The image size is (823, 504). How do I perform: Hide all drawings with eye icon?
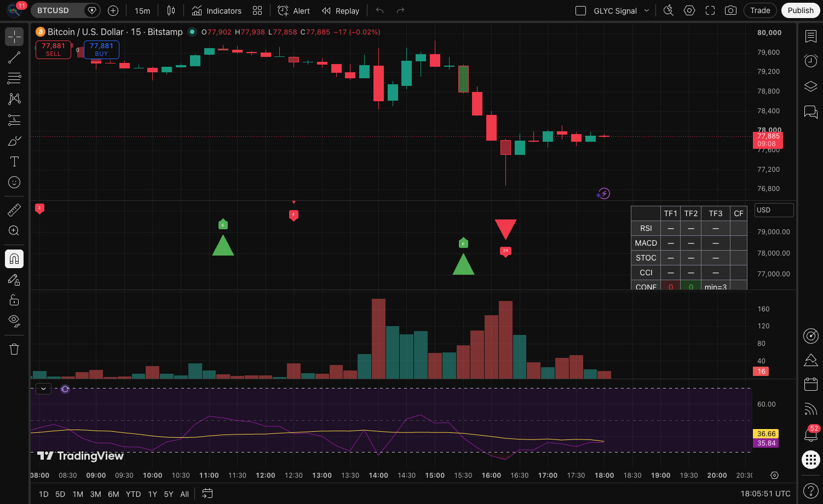pyautogui.click(x=14, y=321)
